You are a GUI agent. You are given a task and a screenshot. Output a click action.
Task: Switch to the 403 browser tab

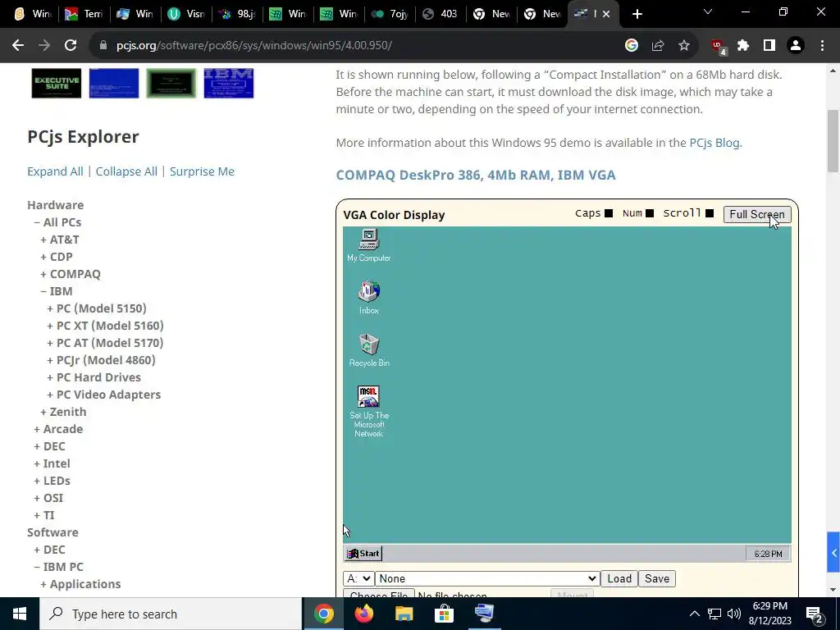tap(441, 14)
